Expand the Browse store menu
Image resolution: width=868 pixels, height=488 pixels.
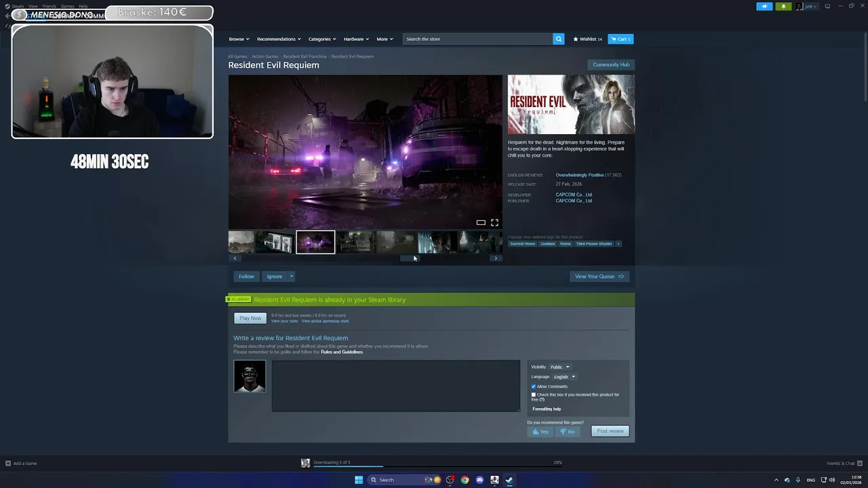click(239, 39)
